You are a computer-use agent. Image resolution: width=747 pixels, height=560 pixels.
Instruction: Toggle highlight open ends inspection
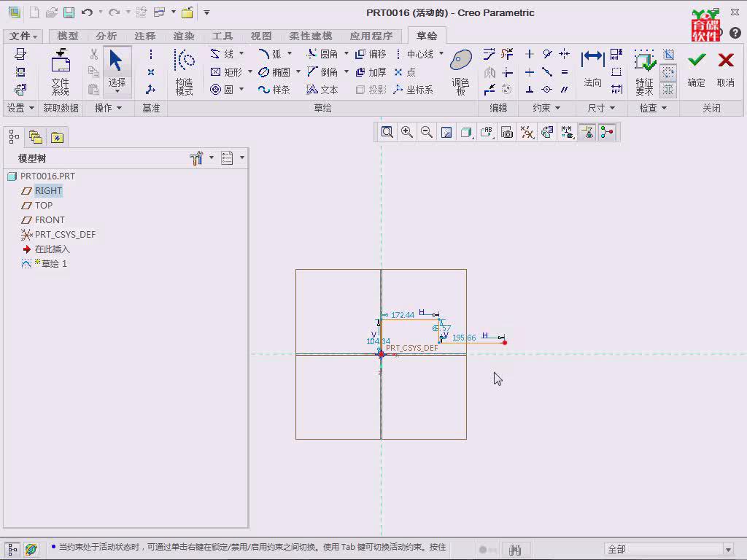[x=668, y=72]
